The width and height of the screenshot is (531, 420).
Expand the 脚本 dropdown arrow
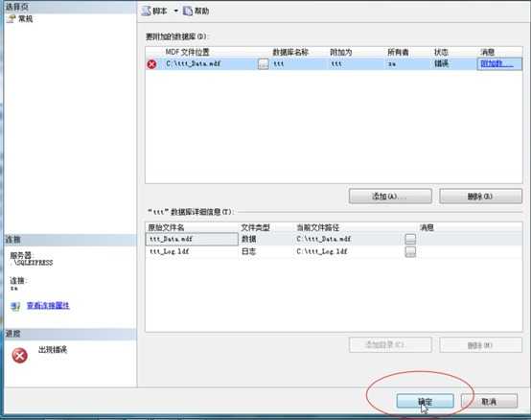click(175, 12)
